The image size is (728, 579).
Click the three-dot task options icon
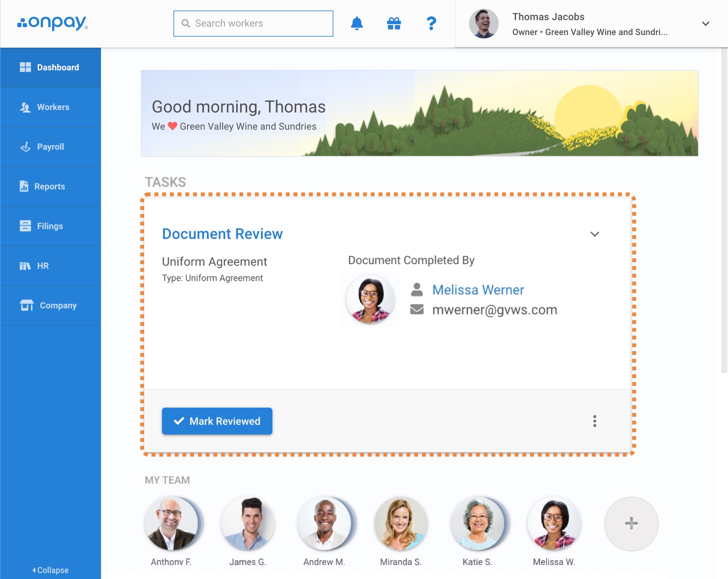[594, 421]
